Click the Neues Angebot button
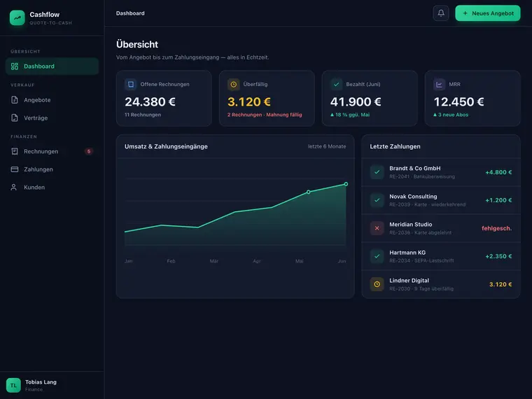 [x=488, y=13]
